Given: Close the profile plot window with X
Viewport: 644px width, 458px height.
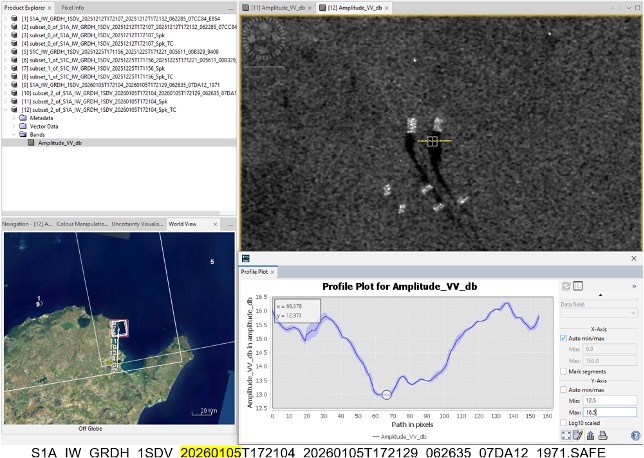Looking at the screenshot, I should pos(634,258).
